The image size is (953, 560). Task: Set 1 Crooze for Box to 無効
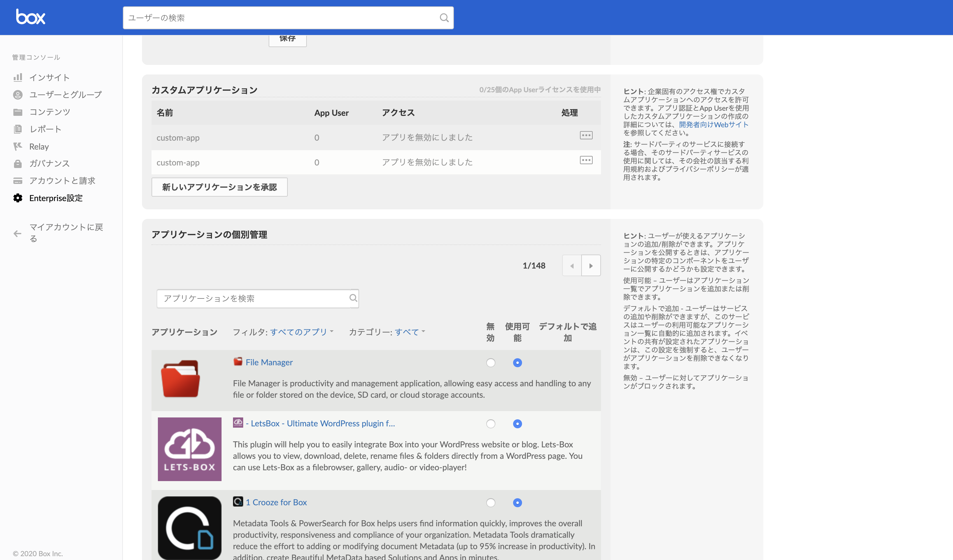(x=491, y=503)
